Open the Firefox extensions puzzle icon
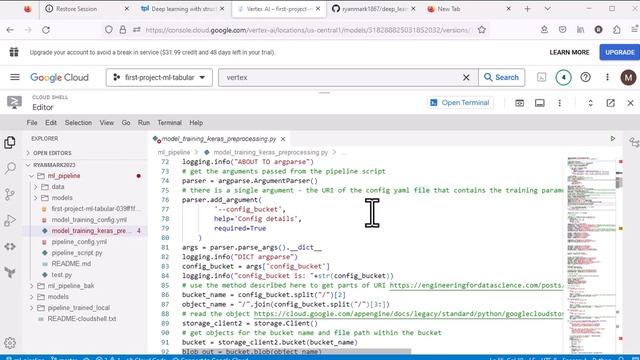 616,29
